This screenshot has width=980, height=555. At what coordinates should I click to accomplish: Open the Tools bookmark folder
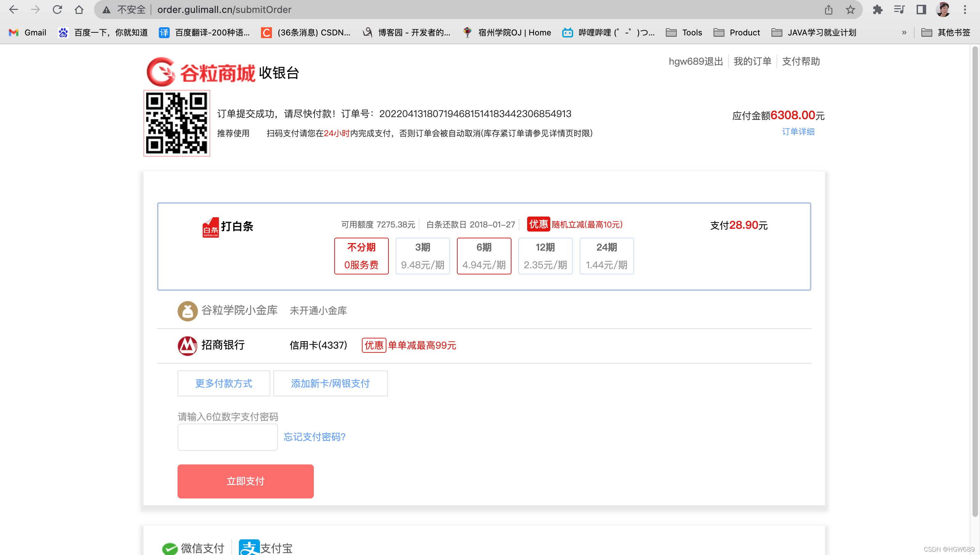pyautogui.click(x=684, y=32)
